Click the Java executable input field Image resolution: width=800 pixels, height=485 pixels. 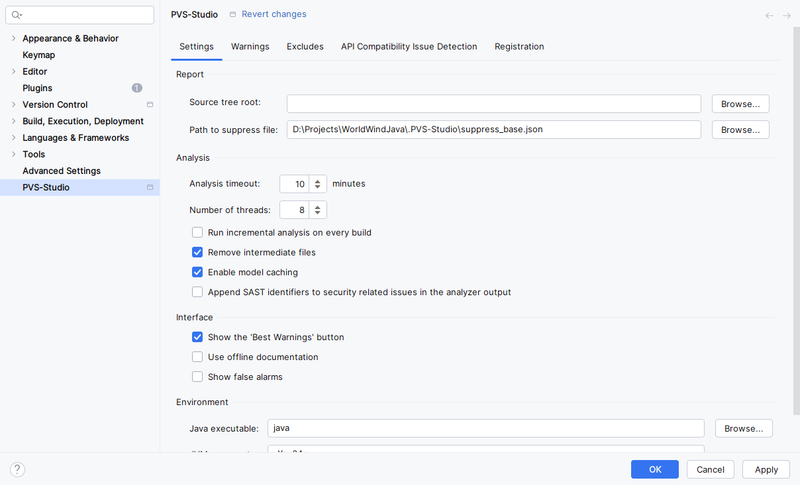tap(484, 429)
